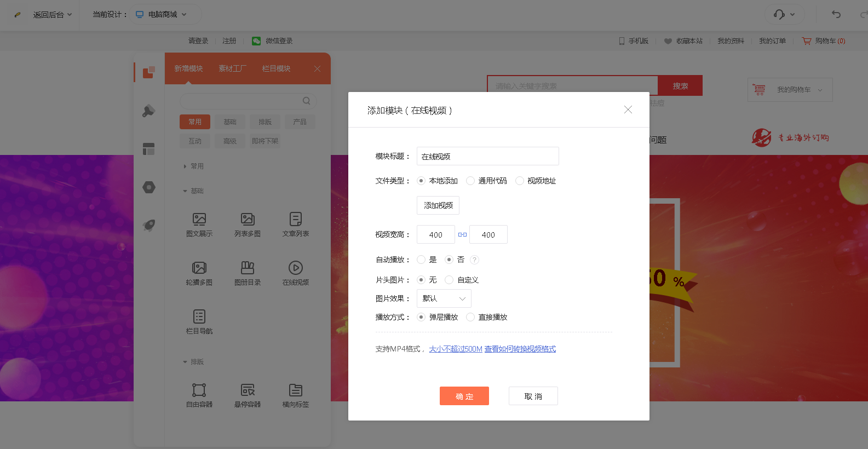Switch to 新增模块 tab
868x449 pixels.
coord(188,68)
